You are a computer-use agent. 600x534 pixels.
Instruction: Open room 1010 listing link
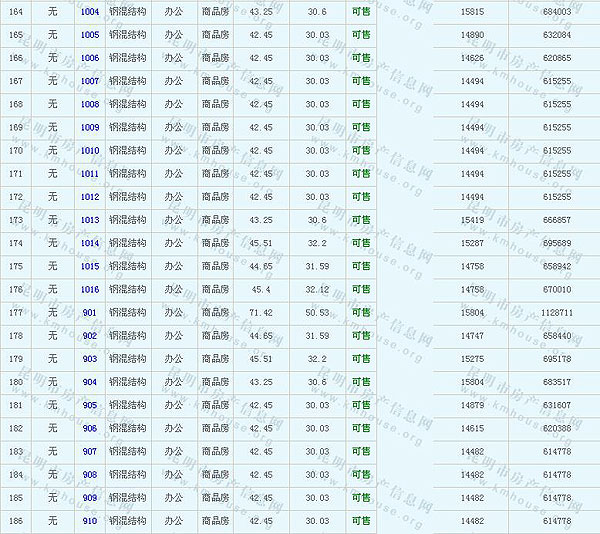coord(90,150)
